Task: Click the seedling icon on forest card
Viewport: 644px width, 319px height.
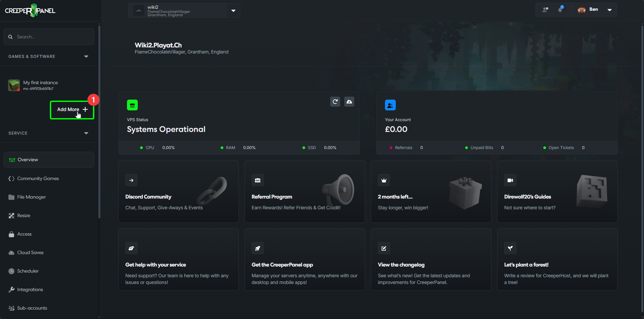Action: coord(510,248)
